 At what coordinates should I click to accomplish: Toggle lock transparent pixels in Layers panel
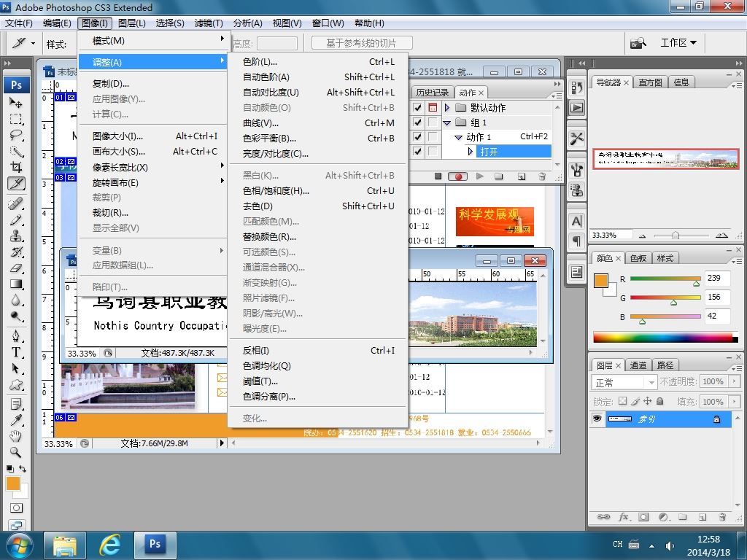[x=623, y=402]
